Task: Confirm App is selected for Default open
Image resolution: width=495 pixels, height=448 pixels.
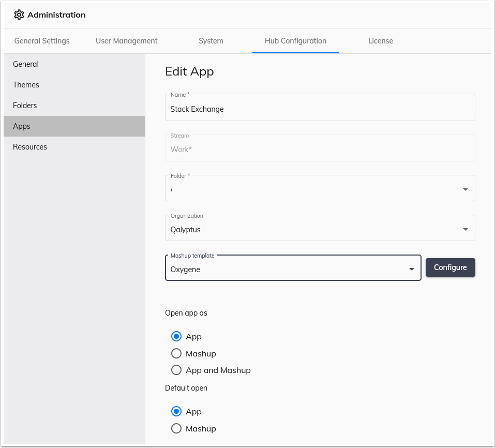Action: (x=176, y=411)
